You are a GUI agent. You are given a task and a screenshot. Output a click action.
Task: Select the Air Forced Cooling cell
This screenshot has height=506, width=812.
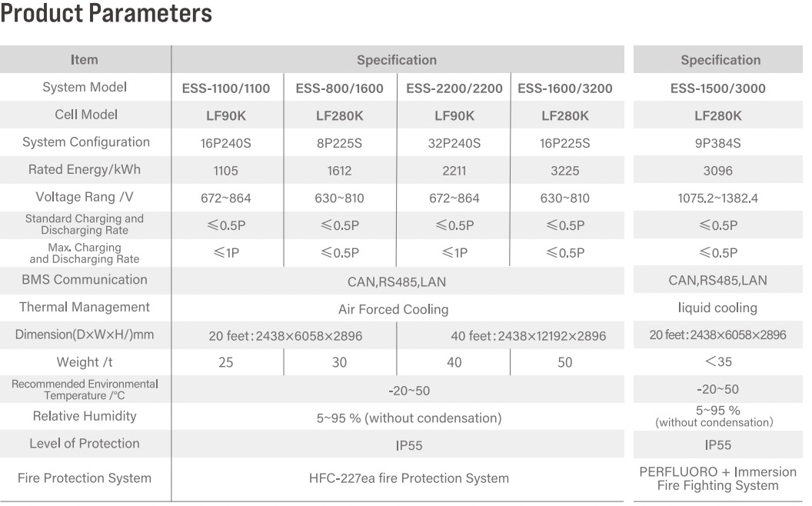coord(393,310)
